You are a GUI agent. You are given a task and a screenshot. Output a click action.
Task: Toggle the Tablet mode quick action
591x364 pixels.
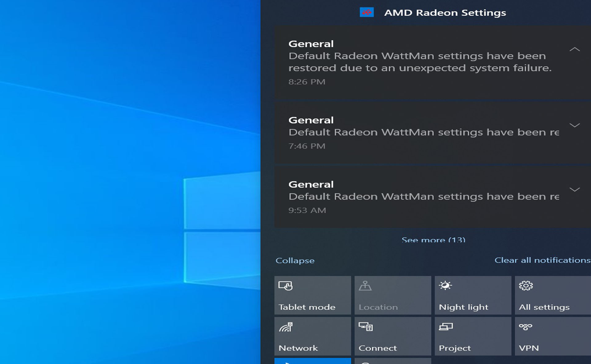[x=312, y=295]
